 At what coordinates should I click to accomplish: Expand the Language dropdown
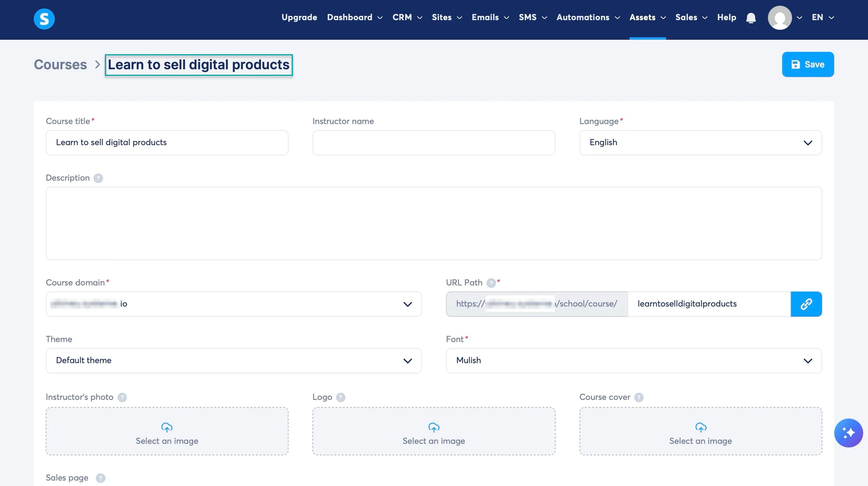[x=701, y=143]
